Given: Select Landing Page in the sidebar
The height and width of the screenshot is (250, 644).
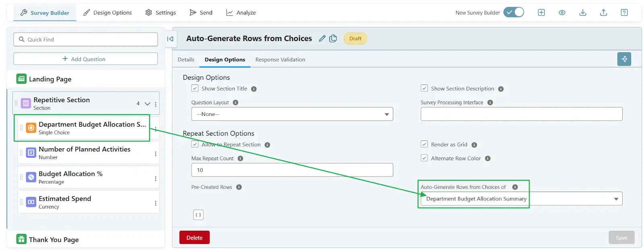Looking at the screenshot, I should tap(85, 79).
